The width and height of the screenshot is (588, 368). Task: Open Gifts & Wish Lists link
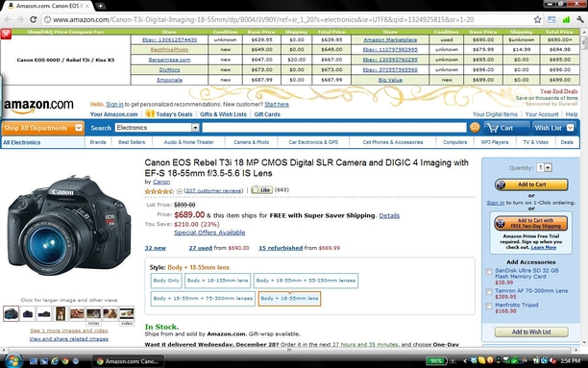(x=223, y=114)
